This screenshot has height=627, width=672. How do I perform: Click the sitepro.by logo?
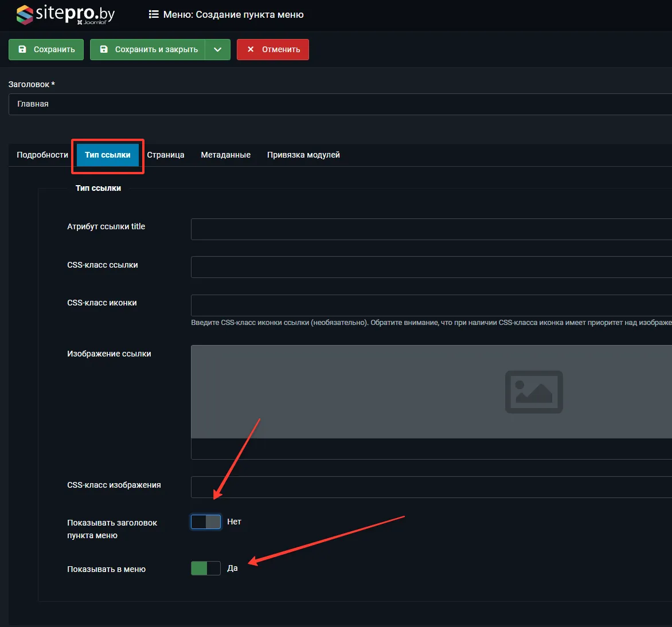click(x=65, y=14)
